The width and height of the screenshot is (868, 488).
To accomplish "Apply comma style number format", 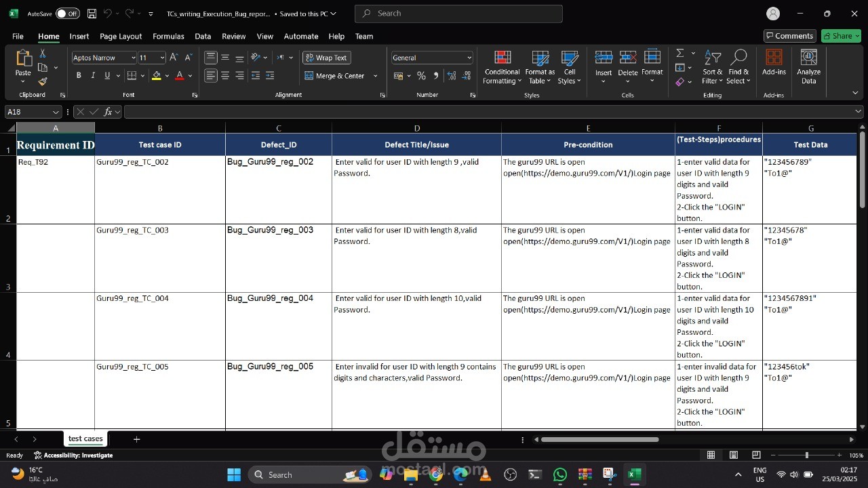I will click(436, 76).
